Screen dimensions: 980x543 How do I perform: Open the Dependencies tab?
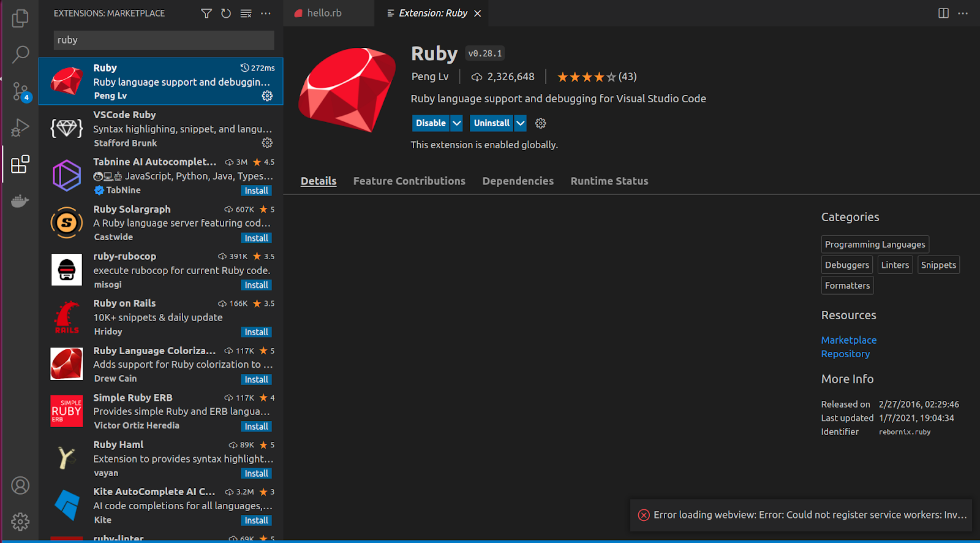pos(518,181)
